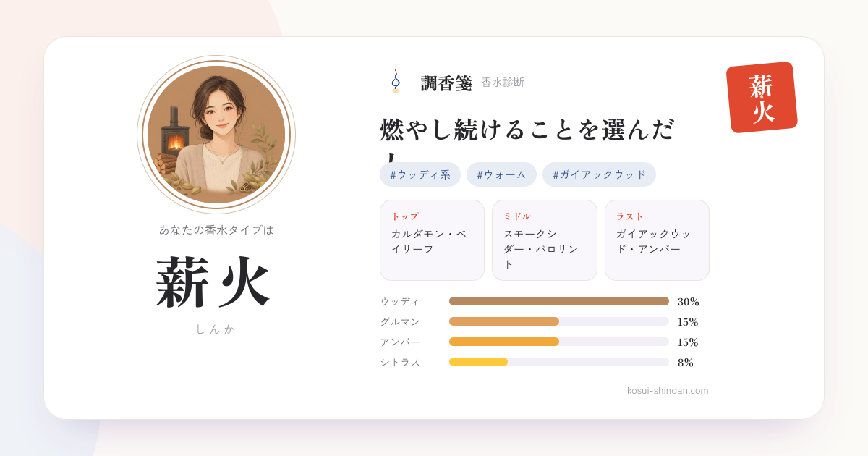
Task: Select the #ウッディ系 tag
Action: click(420, 174)
